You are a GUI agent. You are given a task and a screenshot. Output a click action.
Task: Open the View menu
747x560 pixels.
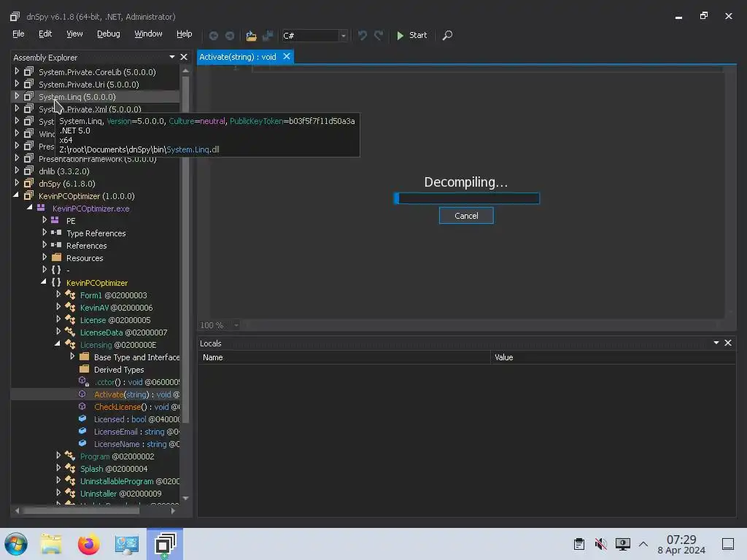[x=74, y=34]
